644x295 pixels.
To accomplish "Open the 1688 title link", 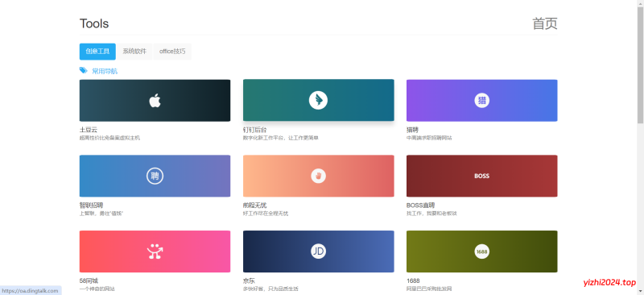I will pyautogui.click(x=413, y=280).
